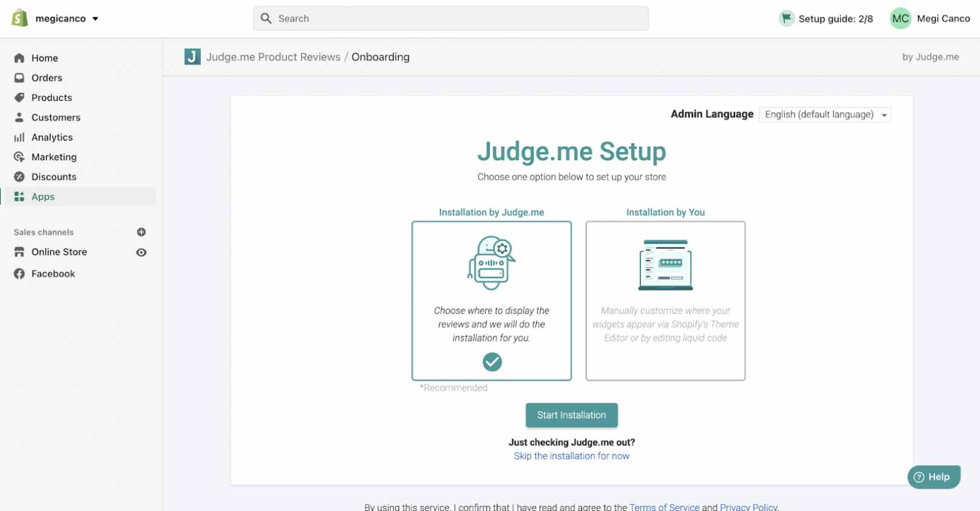Click the Customers person icon
The width and height of the screenshot is (980, 511).
(19, 117)
